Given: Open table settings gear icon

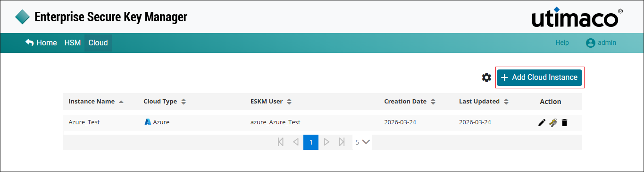Looking at the screenshot, I should (x=486, y=77).
